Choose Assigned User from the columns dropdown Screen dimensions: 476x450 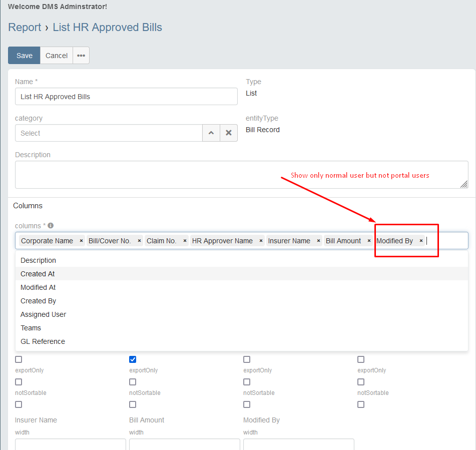tap(43, 314)
